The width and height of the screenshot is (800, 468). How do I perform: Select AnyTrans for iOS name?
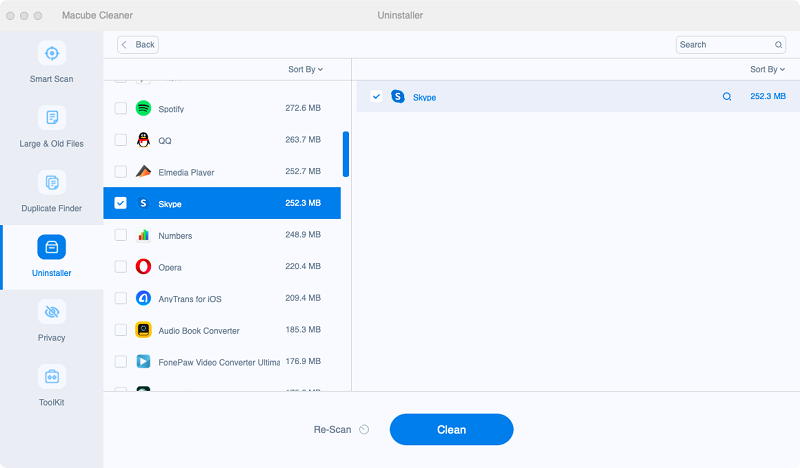[x=190, y=299]
